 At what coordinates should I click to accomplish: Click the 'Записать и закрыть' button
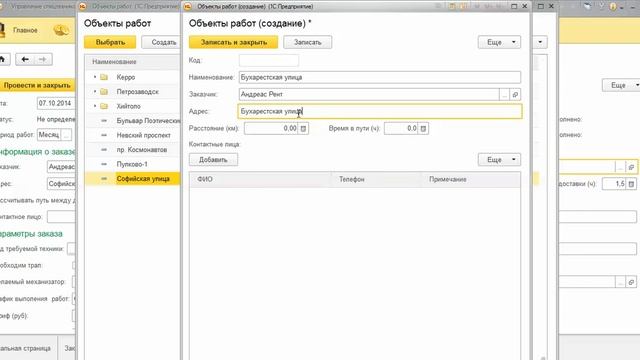tap(233, 42)
